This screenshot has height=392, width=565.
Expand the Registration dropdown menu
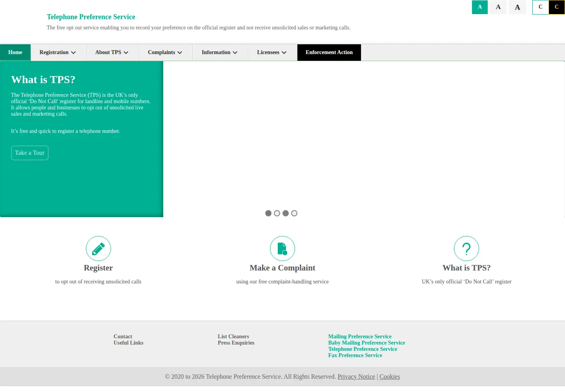click(58, 53)
